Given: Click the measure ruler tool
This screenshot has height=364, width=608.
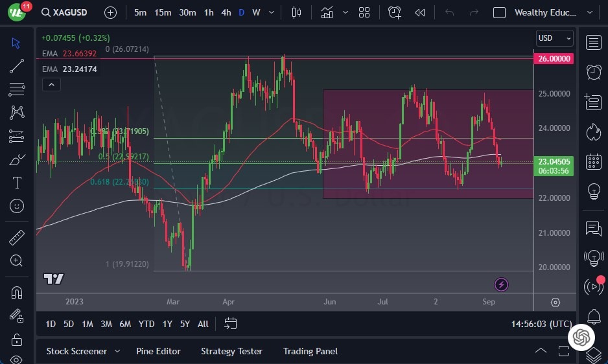Looking at the screenshot, I should (17, 238).
